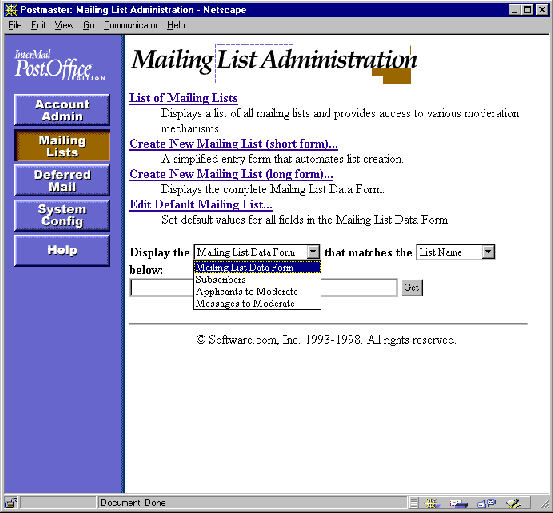Open System Config section
The image size is (553, 513).
click(62, 215)
